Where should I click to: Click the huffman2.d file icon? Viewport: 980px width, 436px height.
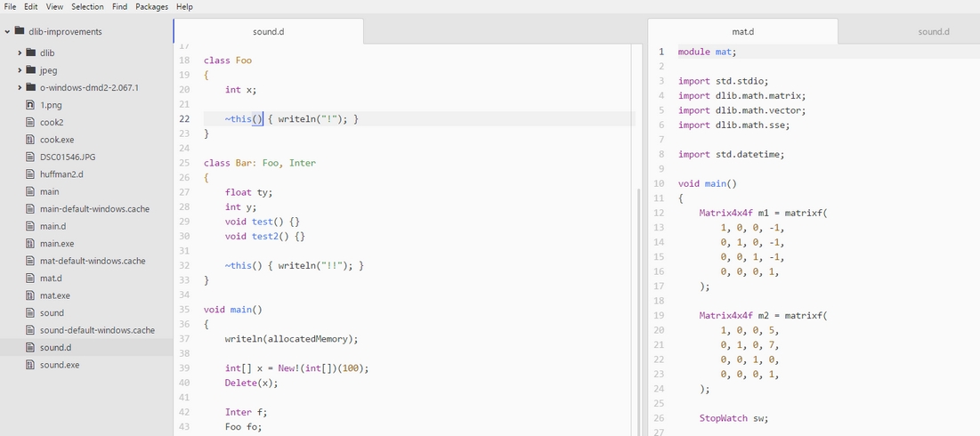click(30, 174)
